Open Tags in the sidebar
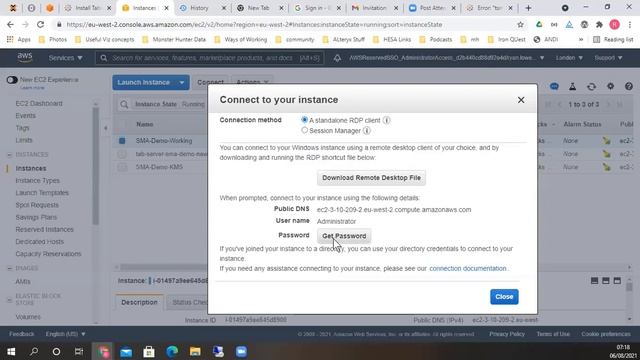The height and width of the screenshot is (360, 640). (x=22, y=128)
